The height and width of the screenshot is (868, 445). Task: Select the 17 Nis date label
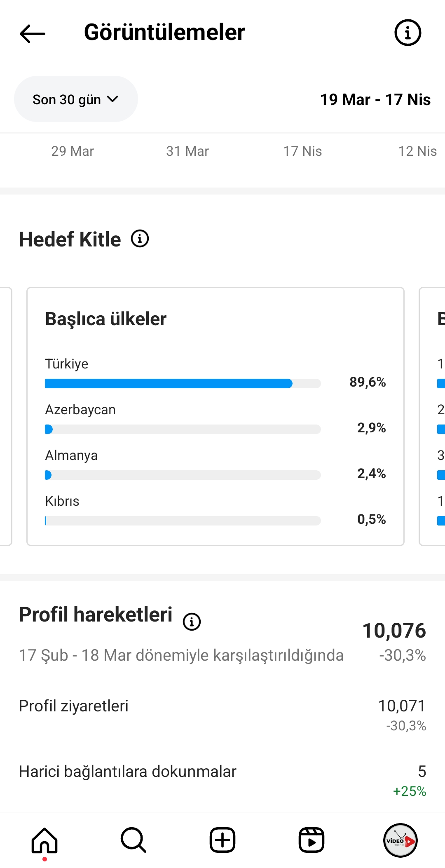[x=302, y=151]
